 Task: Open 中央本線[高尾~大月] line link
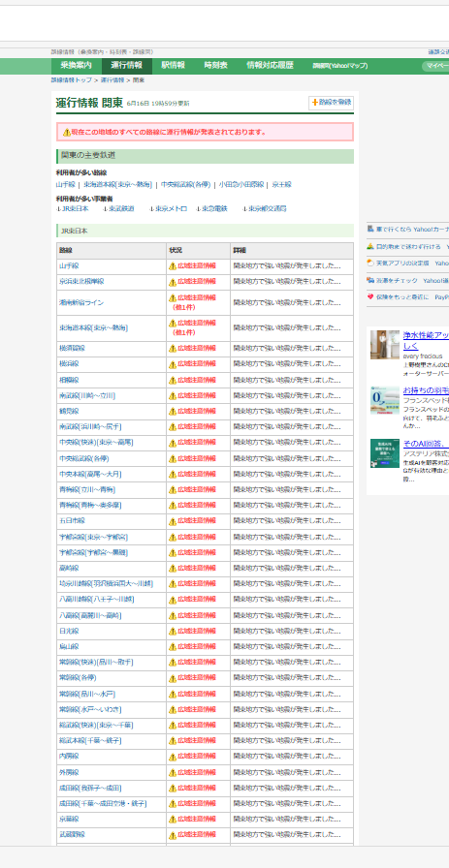point(90,475)
